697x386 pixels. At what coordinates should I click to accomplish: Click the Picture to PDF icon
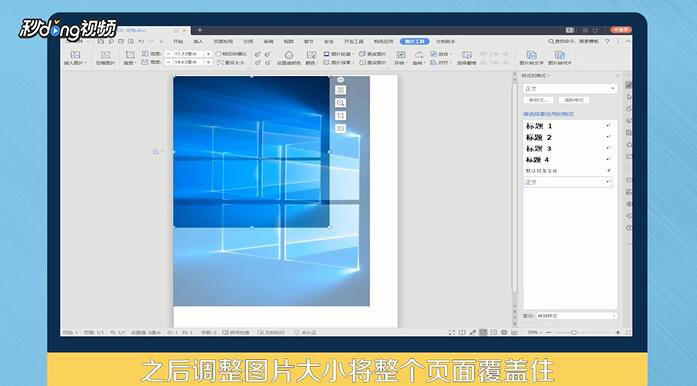pyautogui.click(x=560, y=55)
